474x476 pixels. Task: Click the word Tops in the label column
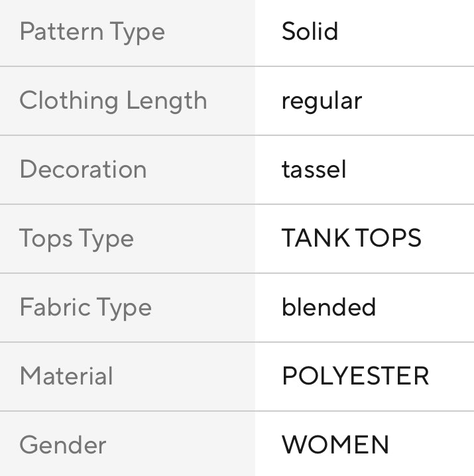pyautogui.click(x=43, y=239)
